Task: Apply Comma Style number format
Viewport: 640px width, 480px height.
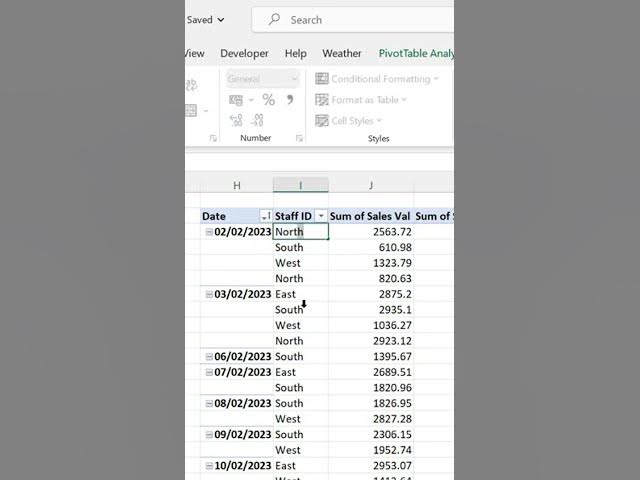Action: tap(290, 100)
